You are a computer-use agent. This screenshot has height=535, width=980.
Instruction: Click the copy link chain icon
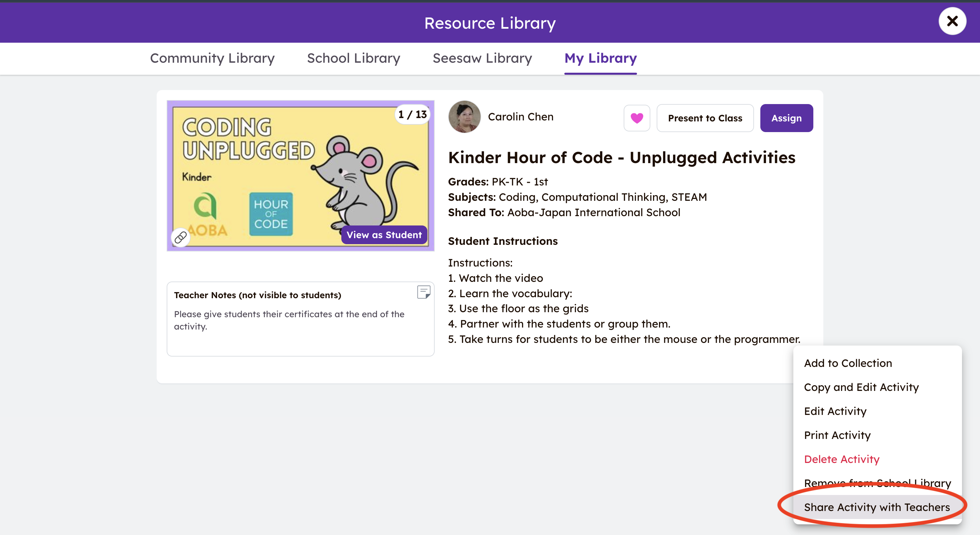(x=180, y=237)
